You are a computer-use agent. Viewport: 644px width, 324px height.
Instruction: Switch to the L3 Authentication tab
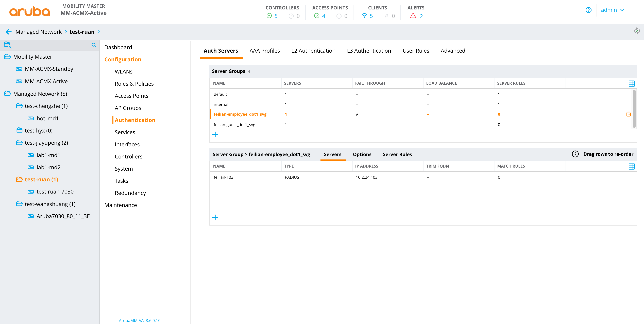(369, 51)
